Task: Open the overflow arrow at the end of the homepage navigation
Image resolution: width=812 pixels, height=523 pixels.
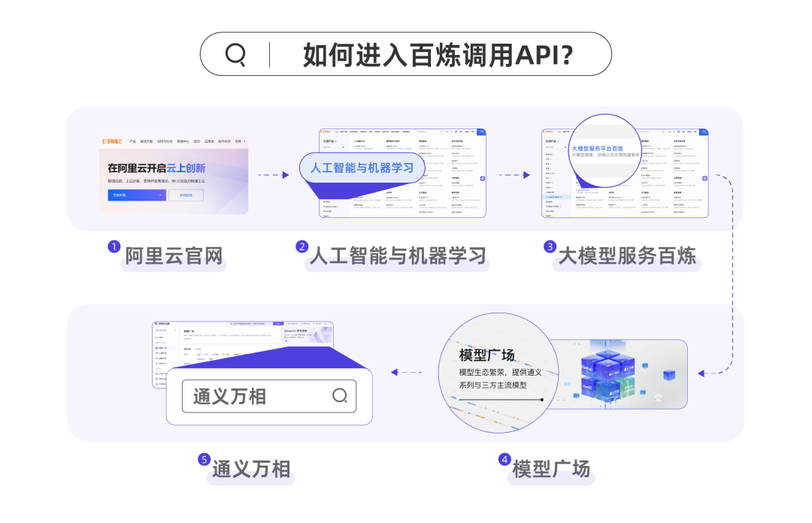Action: (244, 141)
